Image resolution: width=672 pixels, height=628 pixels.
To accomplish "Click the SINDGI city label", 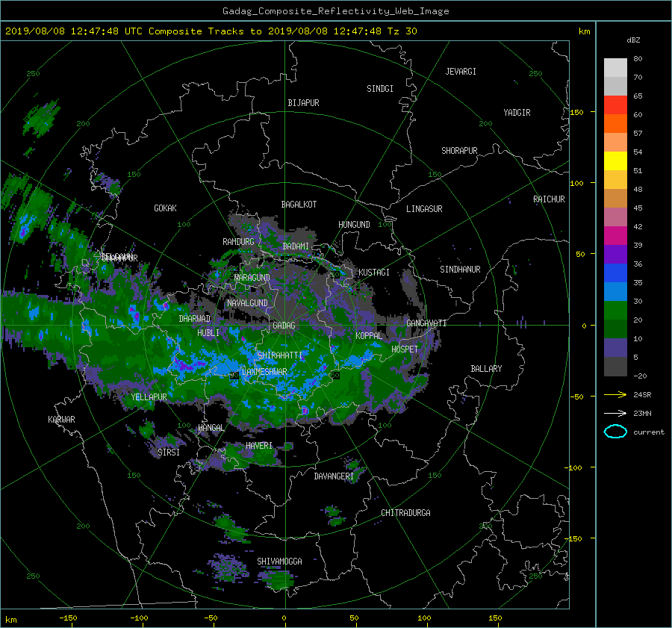I will tap(380, 89).
